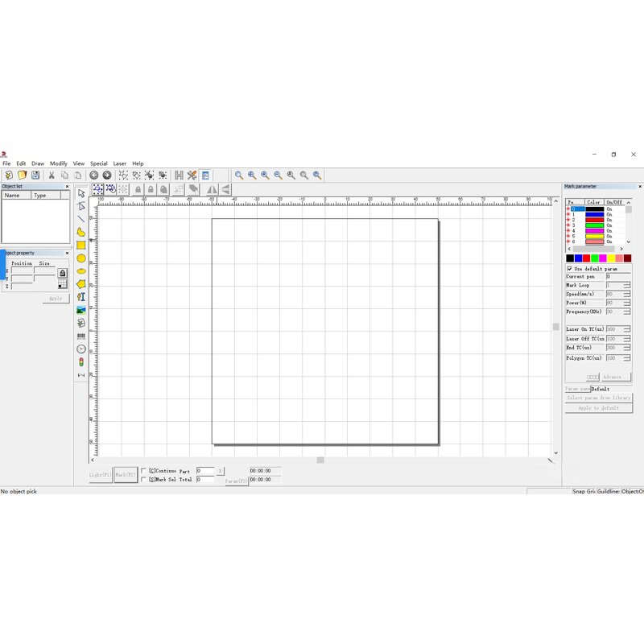Viewport: 644px width, 644px height.
Task: Pick the barcode tool in the draw toolbar
Action: click(x=81, y=336)
